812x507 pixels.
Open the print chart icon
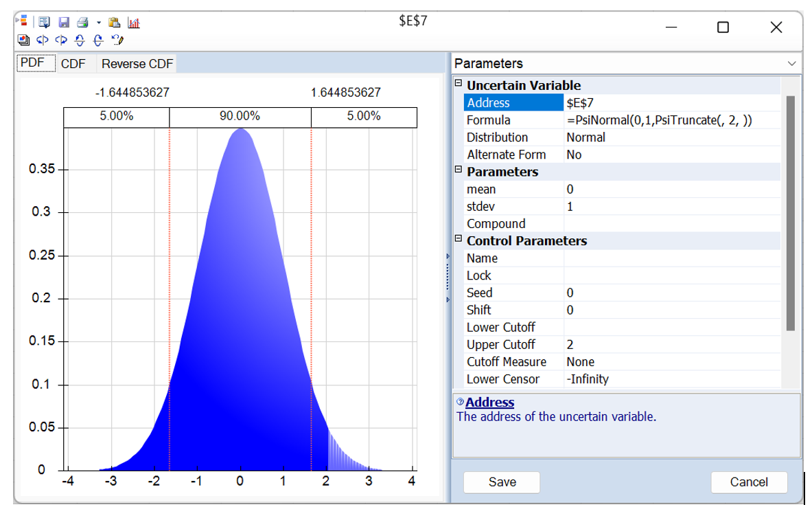coord(82,23)
